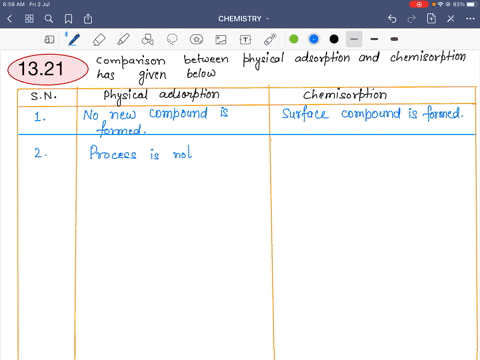Close the editing toolbar with X
480x360 pixels.
coord(451,19)
